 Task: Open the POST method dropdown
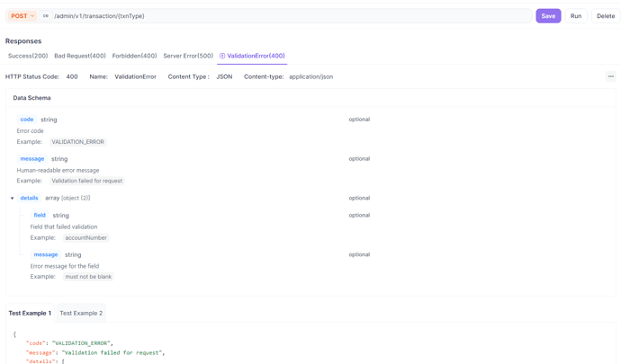point(22,16)
